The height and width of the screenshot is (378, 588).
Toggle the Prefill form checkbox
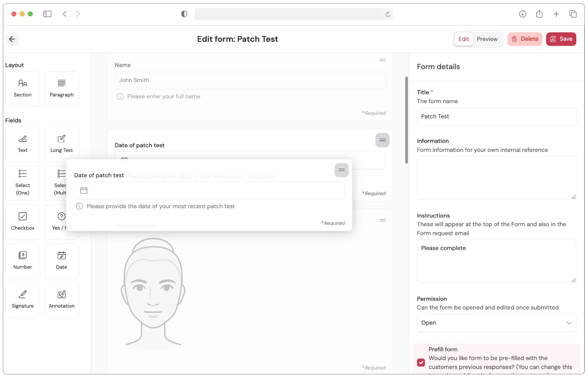point(421,363)
